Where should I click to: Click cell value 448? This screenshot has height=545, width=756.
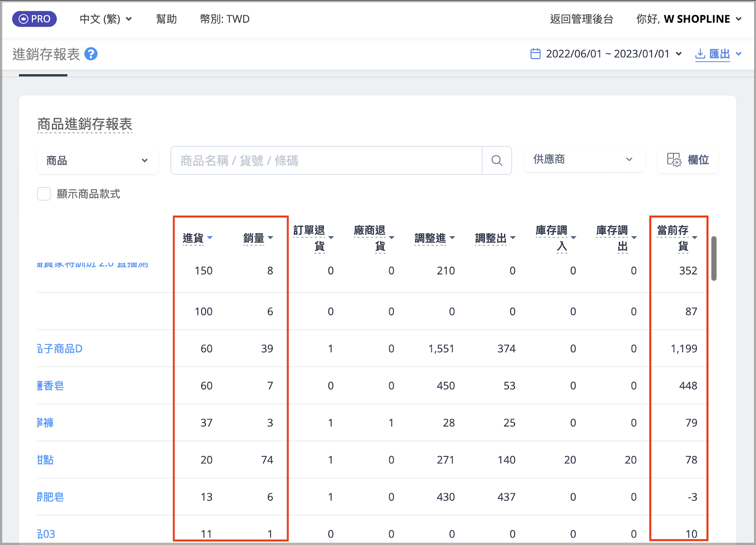tap(688, 385)
